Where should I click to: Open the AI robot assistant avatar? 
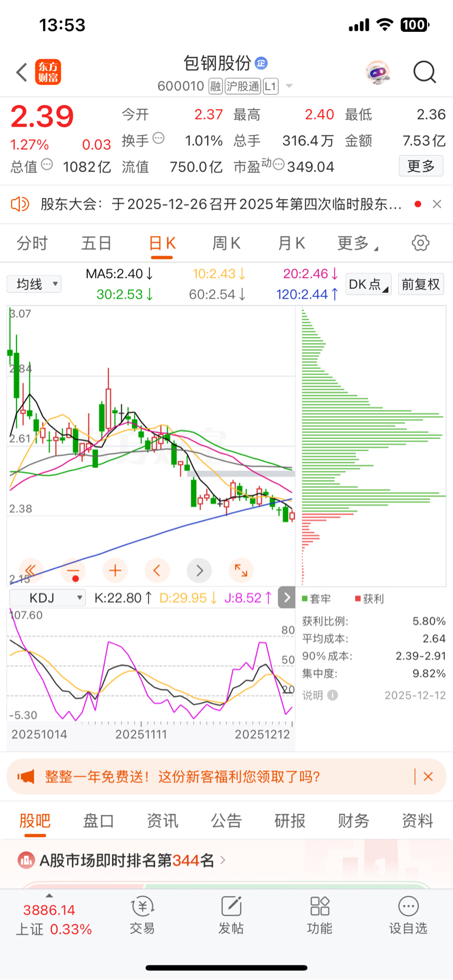point(377,72)
